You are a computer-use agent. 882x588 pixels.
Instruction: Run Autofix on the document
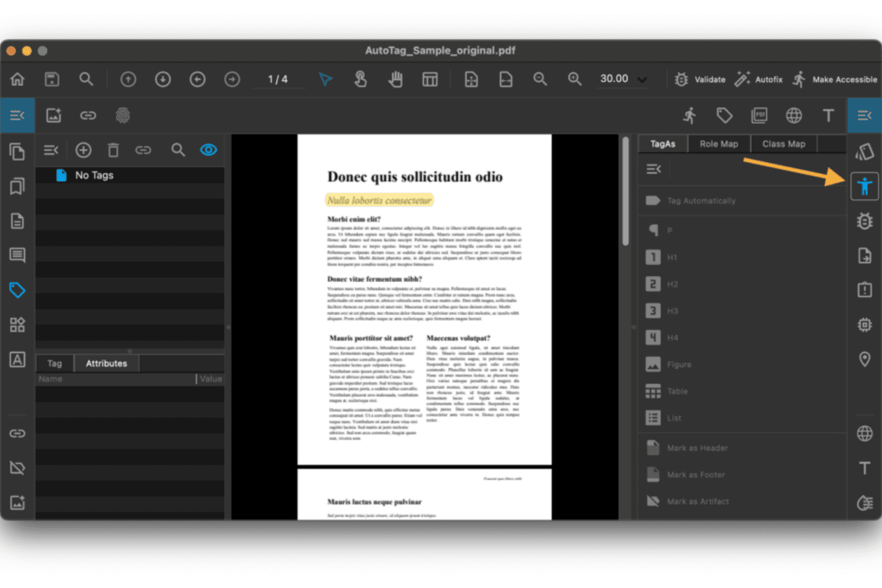coord(759,79)
